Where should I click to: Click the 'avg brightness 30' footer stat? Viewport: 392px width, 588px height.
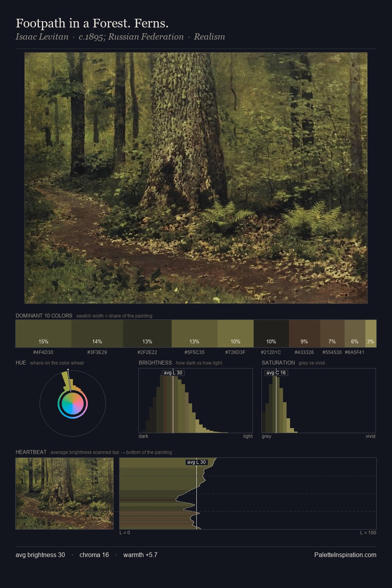40,555
